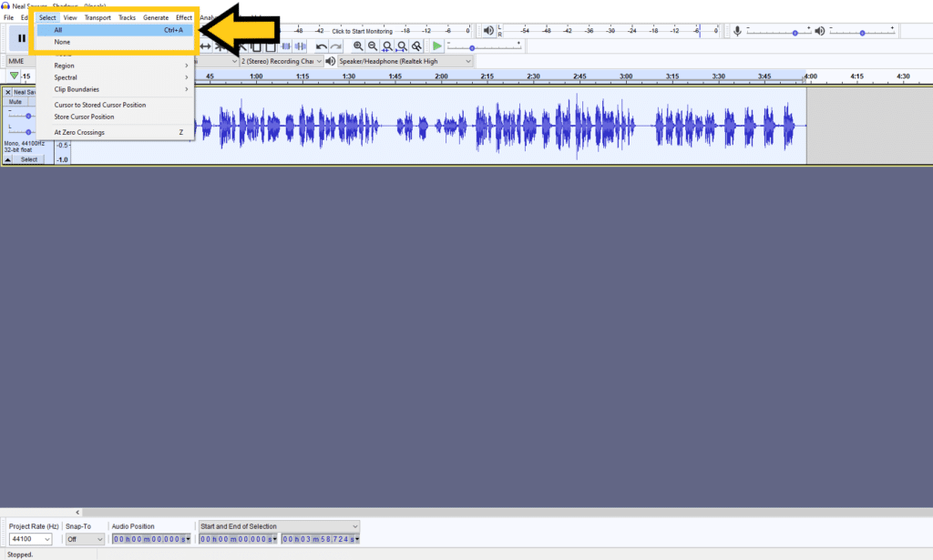
Task: Collapse the track using the arrow button
Action: [7, 159]
